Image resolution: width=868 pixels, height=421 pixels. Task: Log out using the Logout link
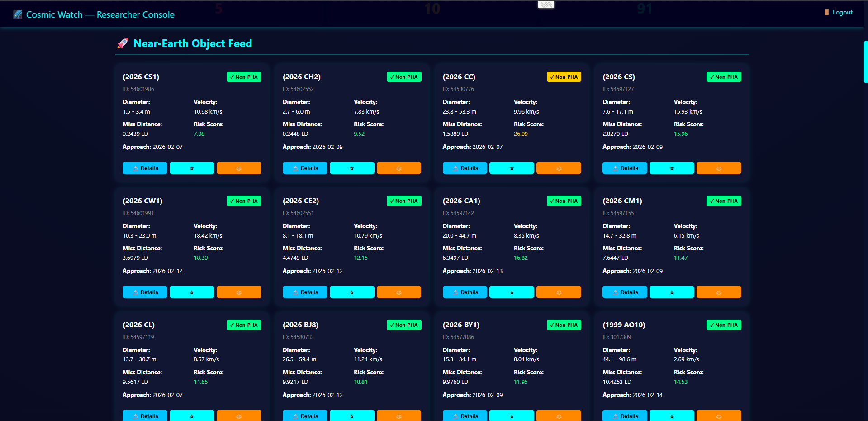(842, 12)
